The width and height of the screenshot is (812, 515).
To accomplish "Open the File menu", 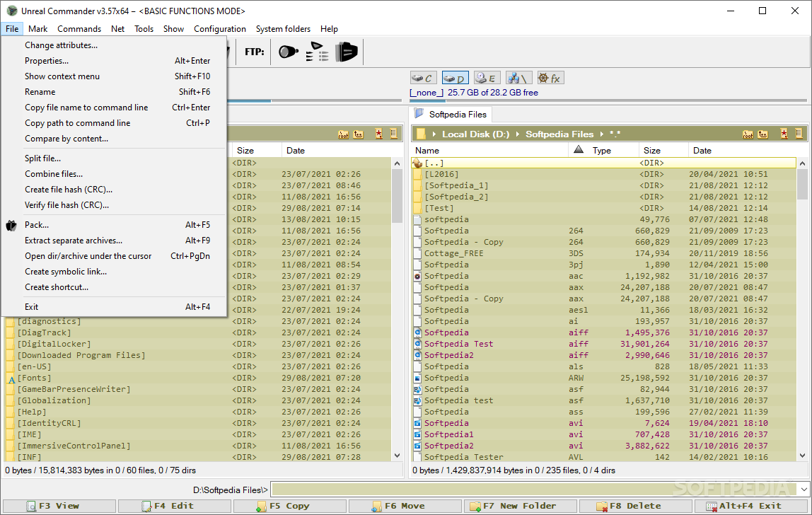I will tap(12, 29).
